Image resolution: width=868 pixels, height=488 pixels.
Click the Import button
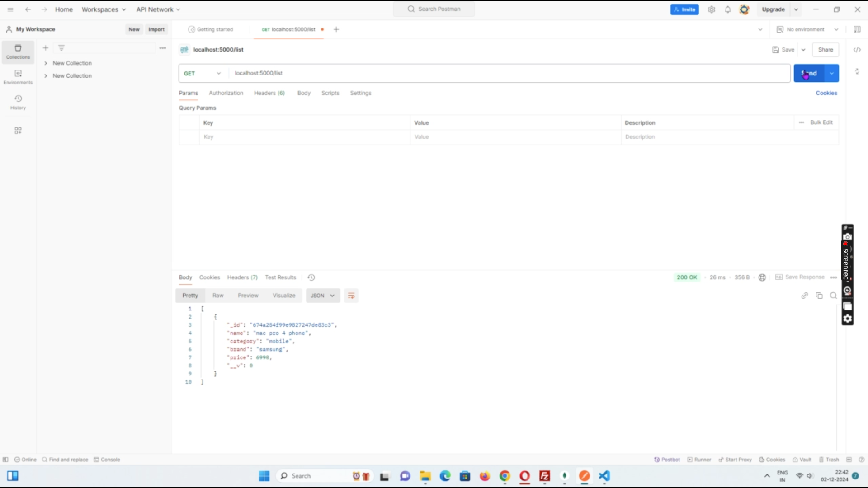click(x=156, y=29)
